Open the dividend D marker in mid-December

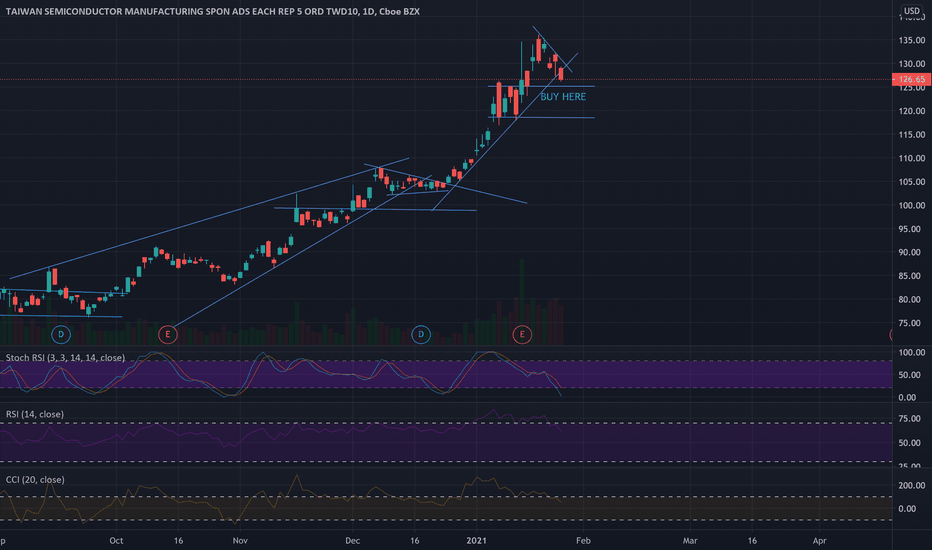click(421, 335)
